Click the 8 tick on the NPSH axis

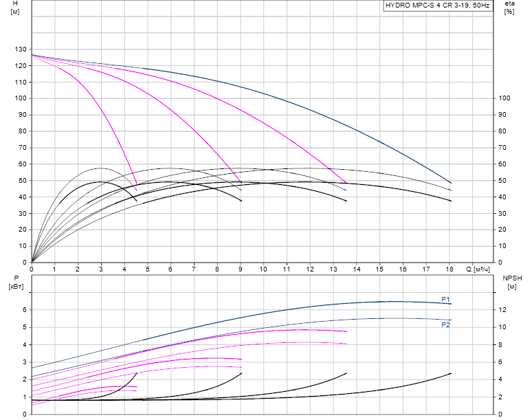(502, 345)
